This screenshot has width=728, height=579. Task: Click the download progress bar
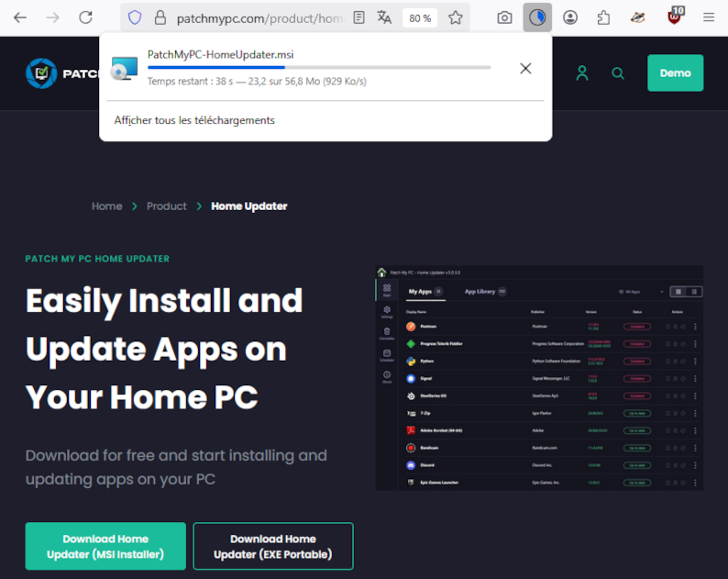coord(318,68)
